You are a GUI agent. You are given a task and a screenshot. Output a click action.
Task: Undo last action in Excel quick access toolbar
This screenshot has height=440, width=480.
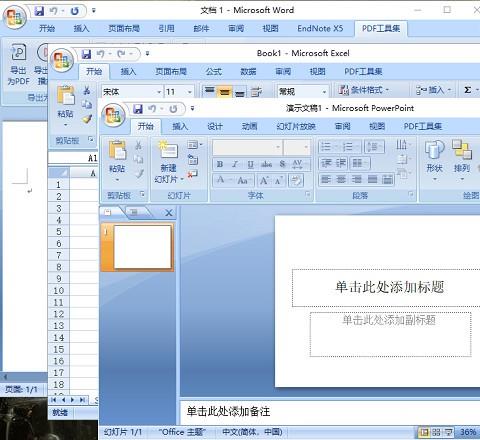(101, 54)
